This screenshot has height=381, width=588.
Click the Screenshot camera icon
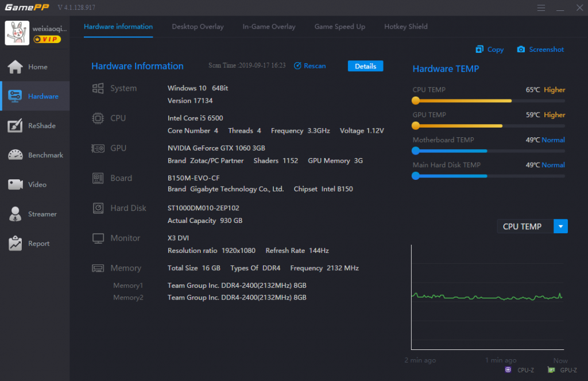[521, 49]
